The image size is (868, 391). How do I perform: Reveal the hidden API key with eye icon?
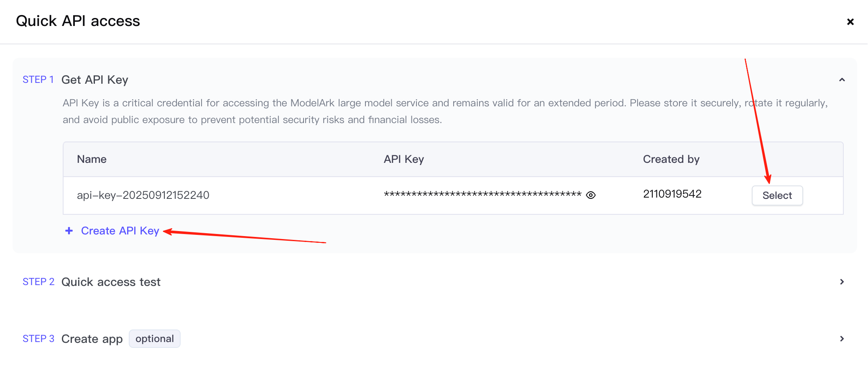(x=590, y=195)
